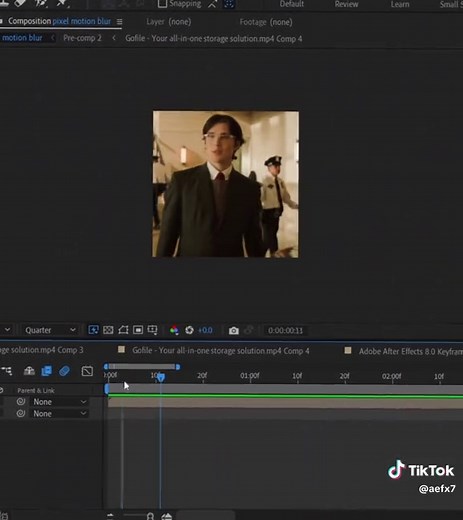Open Show Channel color management icon
The height and width of the screenshot is (520, 463).
(174, 330)
